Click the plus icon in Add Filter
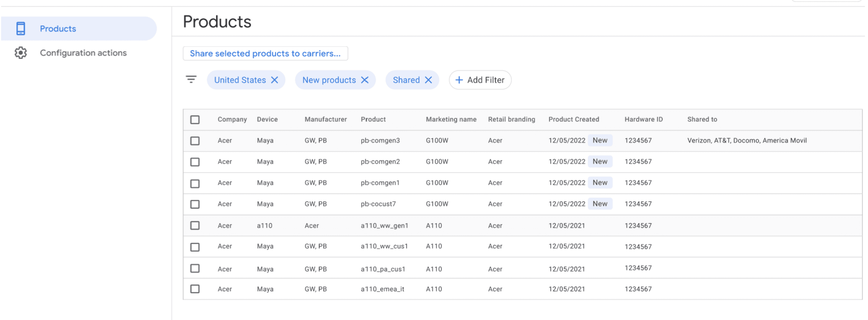This screenshot has width=868, height=320. tap(459, 80)
